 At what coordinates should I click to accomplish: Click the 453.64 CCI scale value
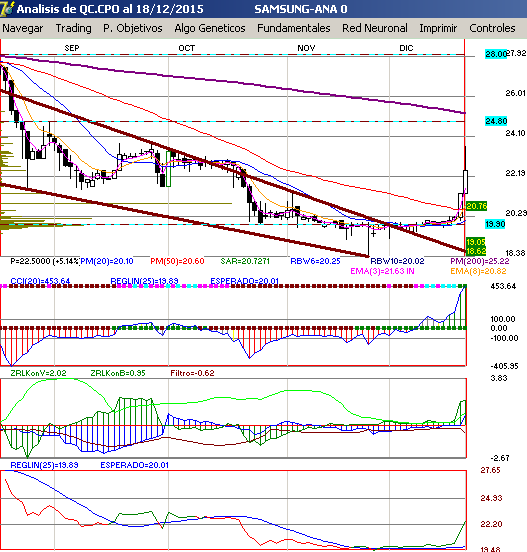[503, 286]
